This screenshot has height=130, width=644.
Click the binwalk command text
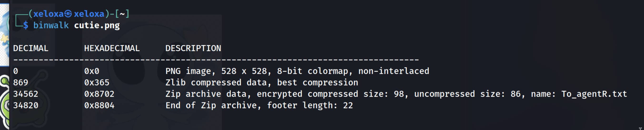[51, 25]
